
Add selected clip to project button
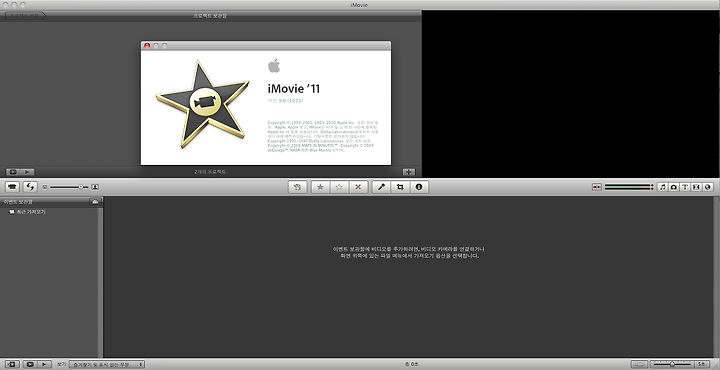[x=297, y=187]
